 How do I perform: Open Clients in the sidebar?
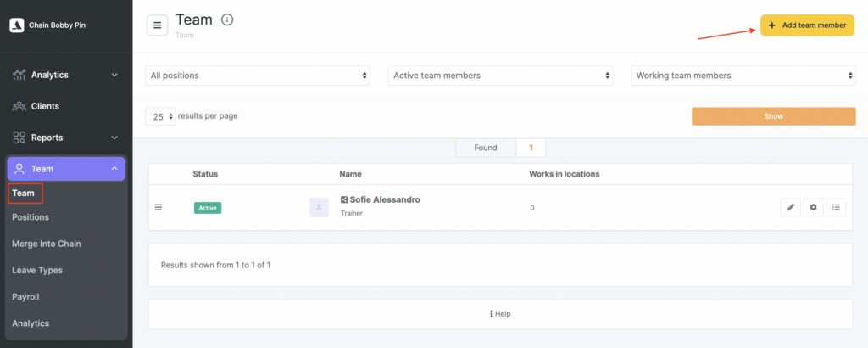click(x=45, y=106)
